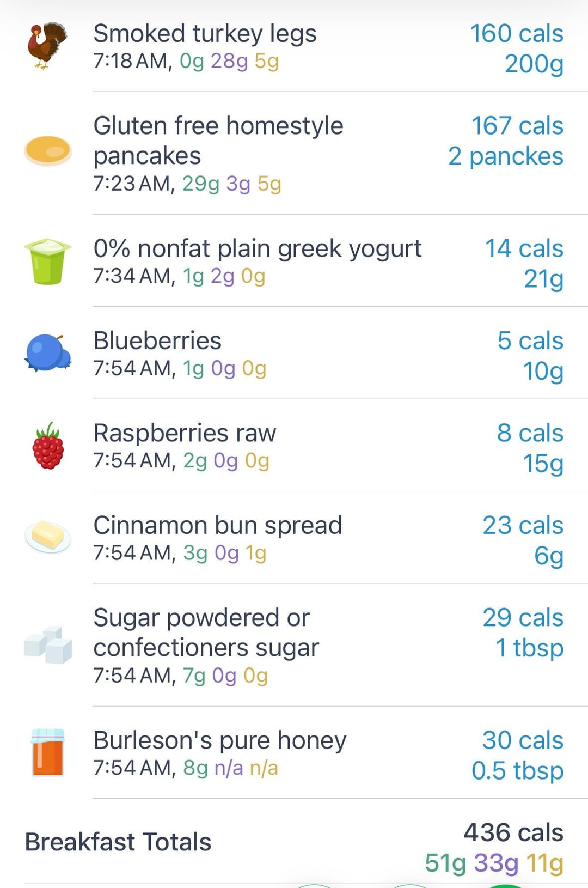This screenshot has width=588, height=888.
Task: Open Cinnamon bun spread entry
Action: pos(294,538)
